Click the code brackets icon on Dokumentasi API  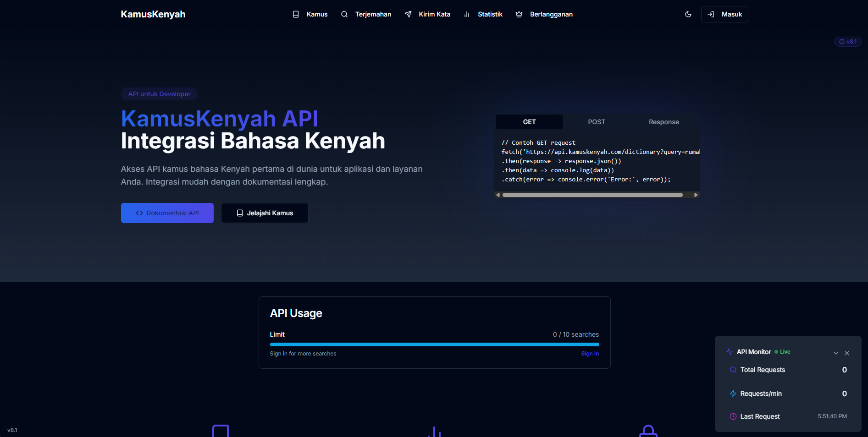pyautogui.click(x=139, y=213)
